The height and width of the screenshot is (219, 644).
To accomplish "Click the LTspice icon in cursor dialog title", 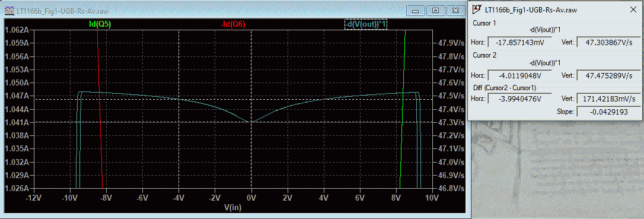I will pos(477,9).
